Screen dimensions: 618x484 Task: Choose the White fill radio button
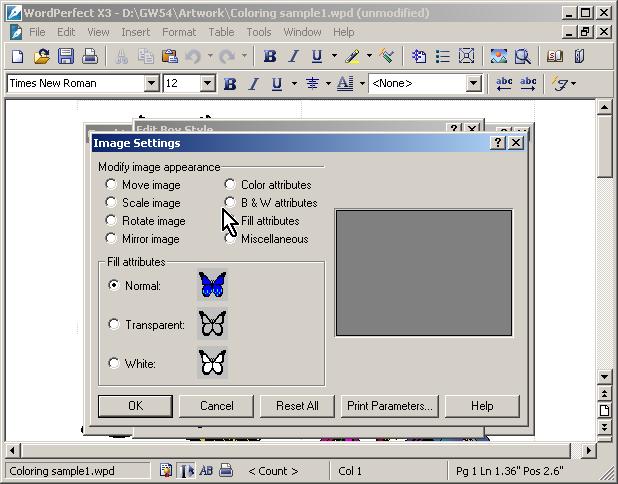pos(114,363)
